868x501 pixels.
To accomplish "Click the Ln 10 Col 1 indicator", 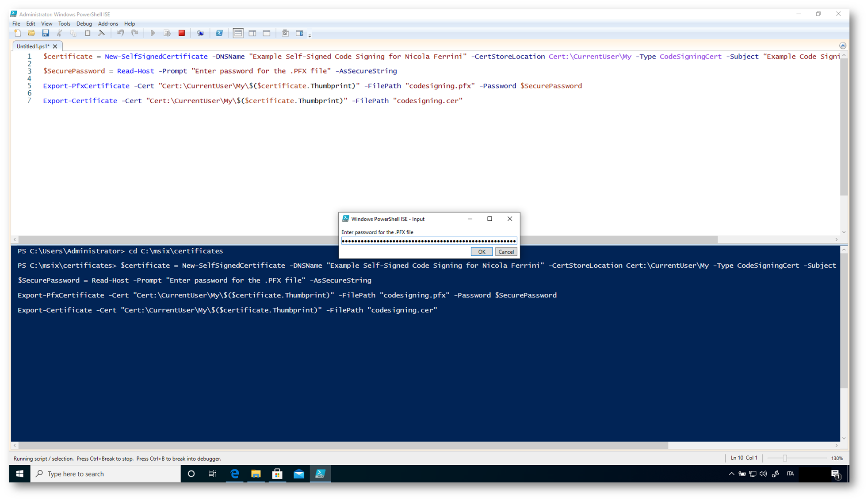I will point(744,458).
